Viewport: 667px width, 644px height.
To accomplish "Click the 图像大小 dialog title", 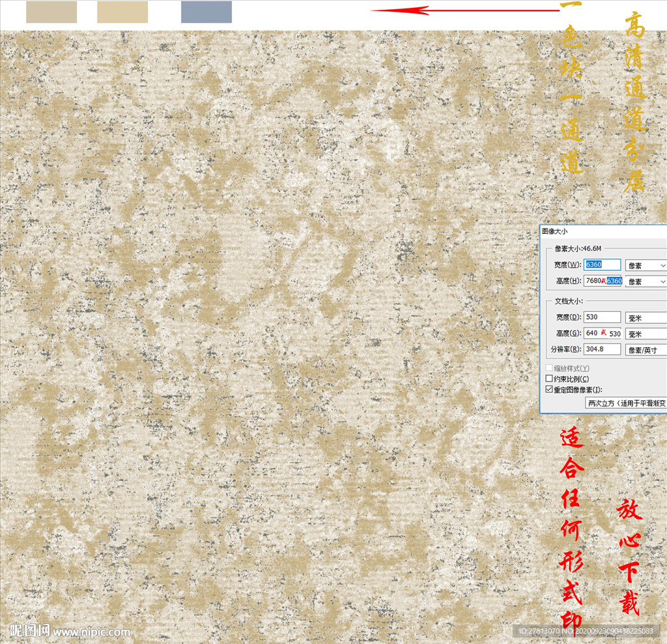I will 555,231.
